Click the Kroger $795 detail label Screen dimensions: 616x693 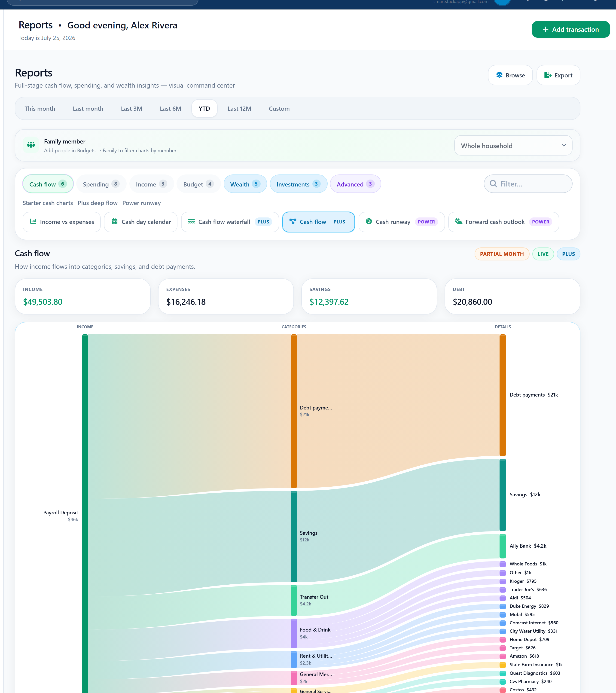pos(523,581)
